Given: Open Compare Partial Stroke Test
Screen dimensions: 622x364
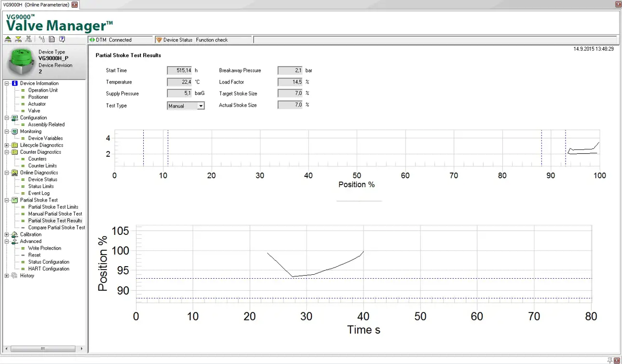Looking at the screenshot, I should 56,228.
